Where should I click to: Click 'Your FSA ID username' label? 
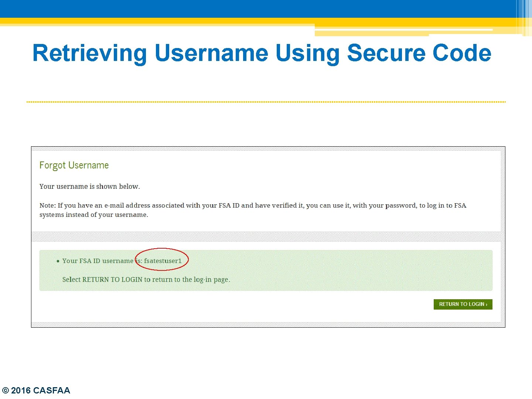pyautogui.click(x=98, y=261)
